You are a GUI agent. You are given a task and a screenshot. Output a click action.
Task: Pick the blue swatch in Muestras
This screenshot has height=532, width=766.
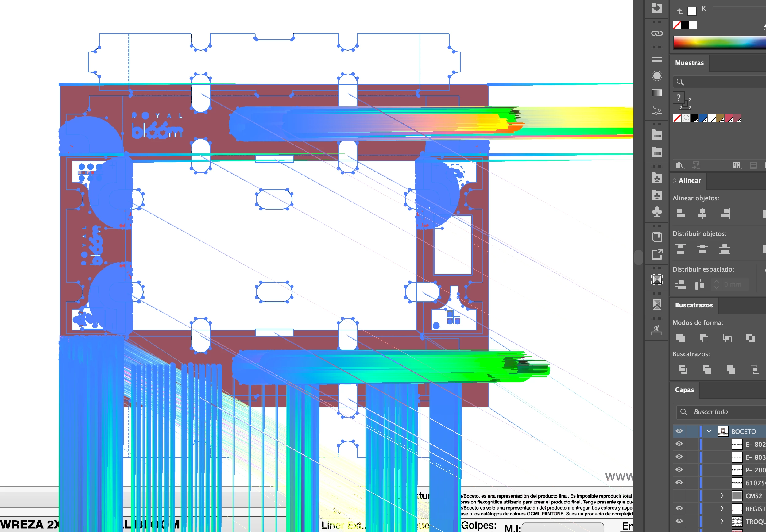[x=703, y=118]
